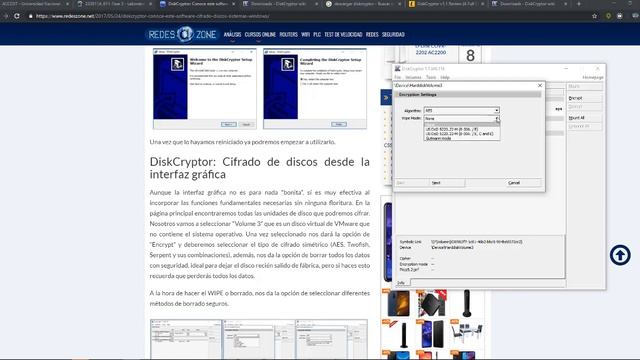
Task: Click the dining table set ad thumbnail
Action: pyautogui.click(x=468, y=333)
